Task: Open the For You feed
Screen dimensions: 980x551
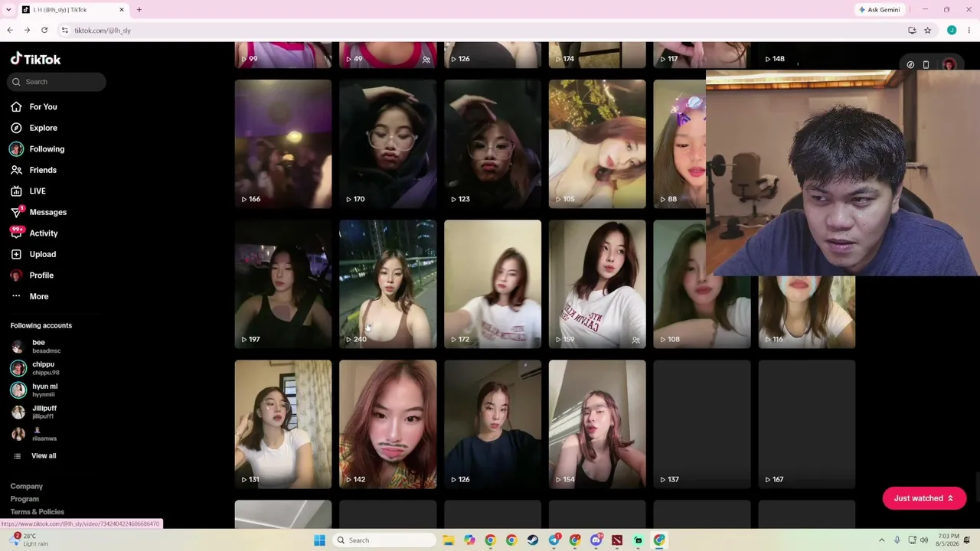Action: tap(43, 107)
